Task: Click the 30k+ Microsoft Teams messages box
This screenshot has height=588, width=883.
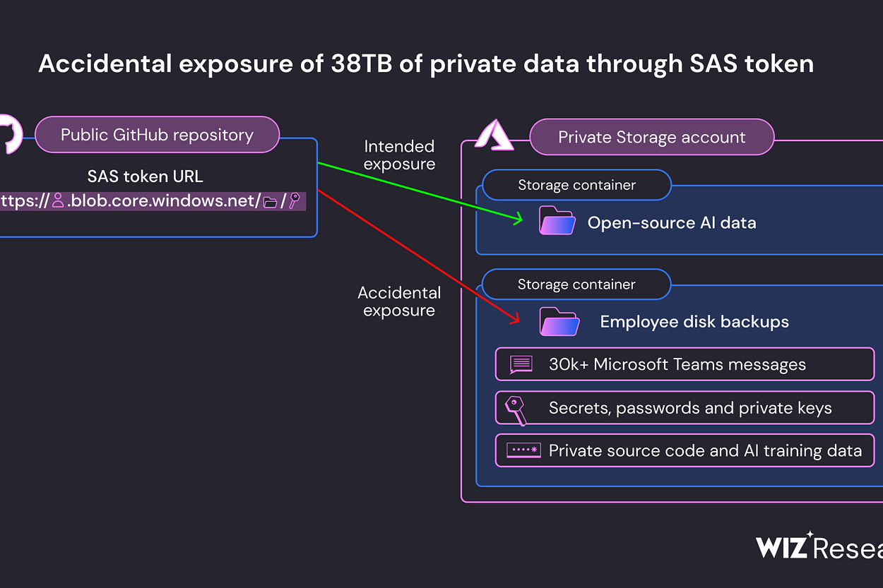Action: click(x=685, y=364)
